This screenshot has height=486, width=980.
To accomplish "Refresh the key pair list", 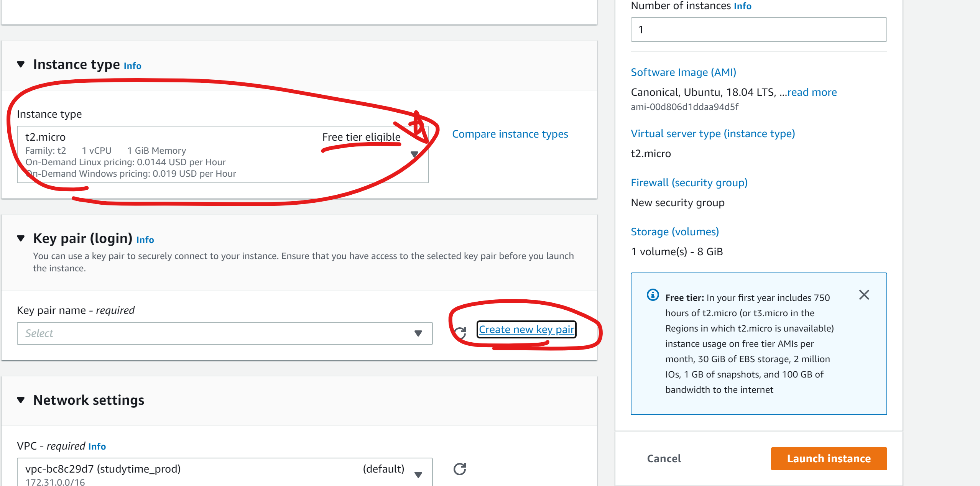I will 460,333.
